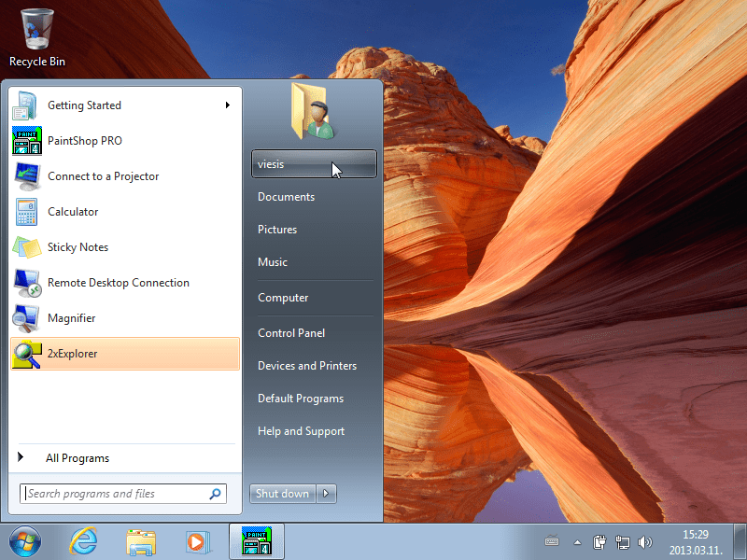The height and width of the screenshot is (560, 747).
Task: Open the viesis user folder
Action: tap(314, 164)
